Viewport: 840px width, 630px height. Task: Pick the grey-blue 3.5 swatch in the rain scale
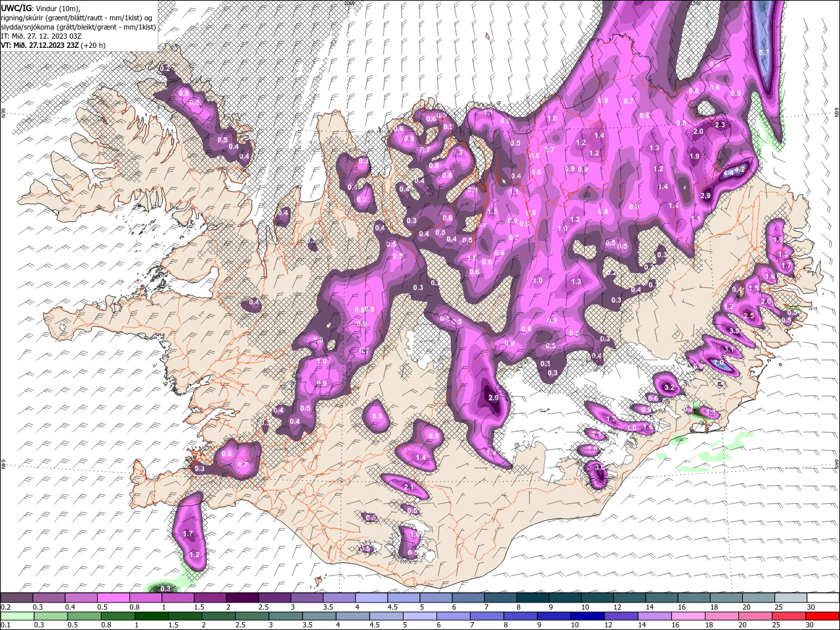320,616
